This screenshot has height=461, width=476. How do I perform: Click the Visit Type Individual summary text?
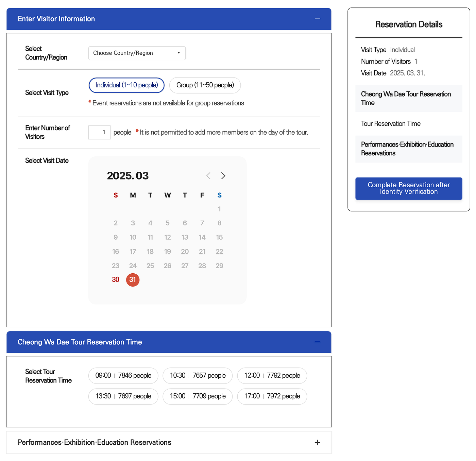point(388,50)
